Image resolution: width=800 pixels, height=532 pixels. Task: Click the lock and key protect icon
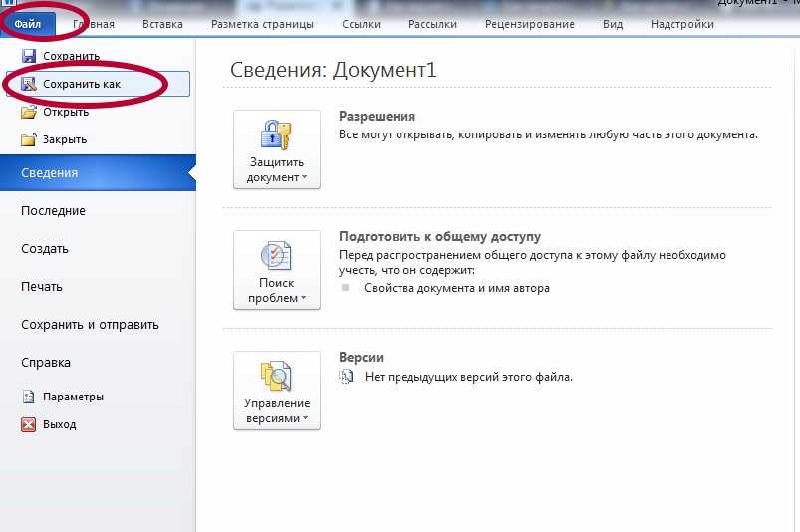coord(276,134)
